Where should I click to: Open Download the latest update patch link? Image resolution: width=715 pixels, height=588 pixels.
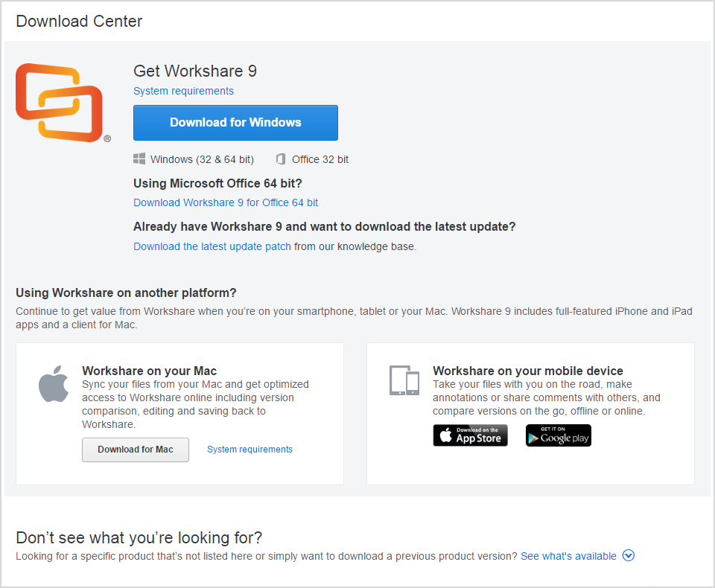(x=212, y=246)
